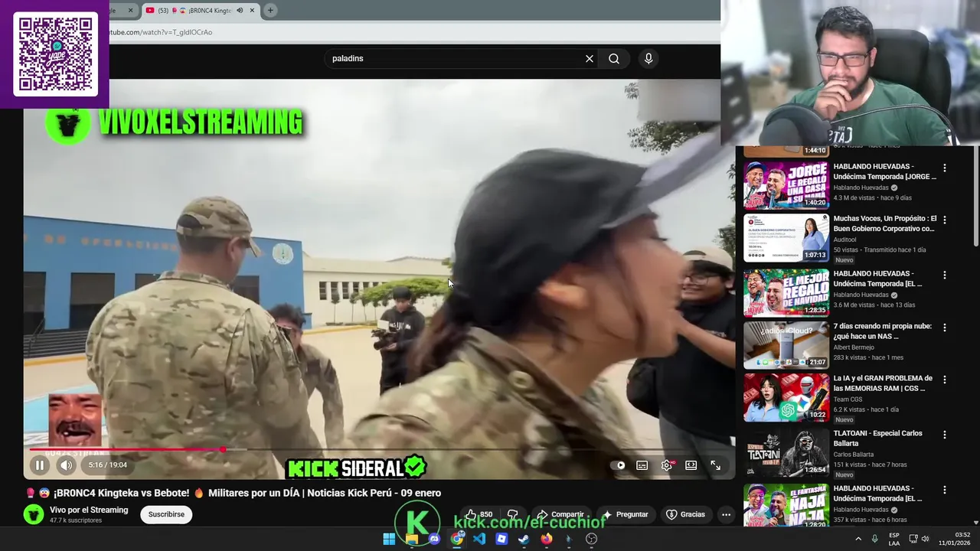Open options for '7 días creando' video
Screen dimensions: 980x551
click(x=944, y=328)
